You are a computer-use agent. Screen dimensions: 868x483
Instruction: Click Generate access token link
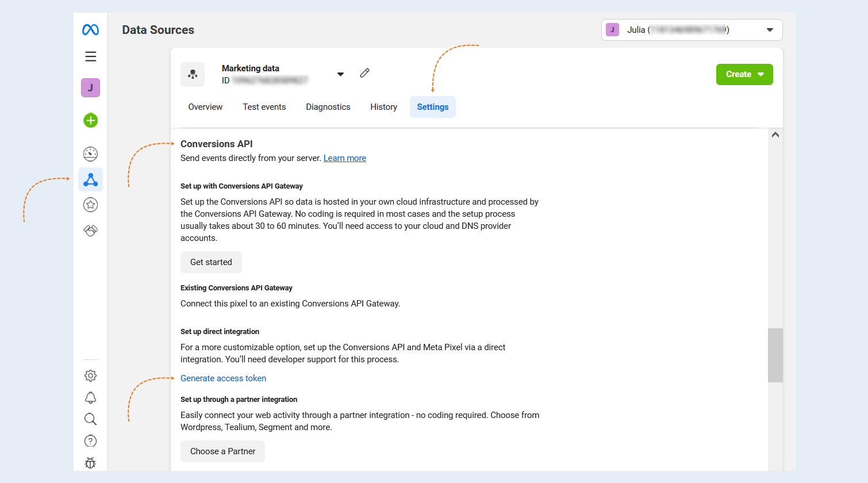pyautogui.click(x=223, y=378)
